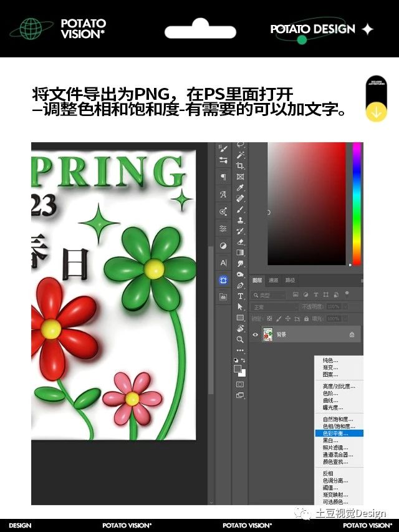The width and height of the screenshot is (399, 532).
Task: Toggle smart object layer filter
Action: (336, 294)
